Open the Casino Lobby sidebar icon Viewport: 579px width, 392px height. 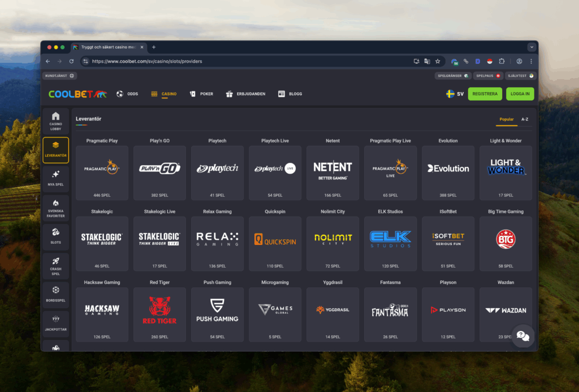pyautogui.click(x=56, y=121)
